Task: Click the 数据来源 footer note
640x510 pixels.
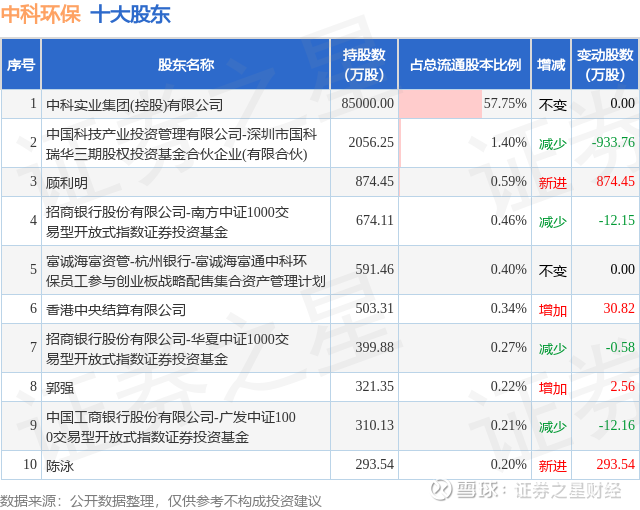Action: coord(161,501)
